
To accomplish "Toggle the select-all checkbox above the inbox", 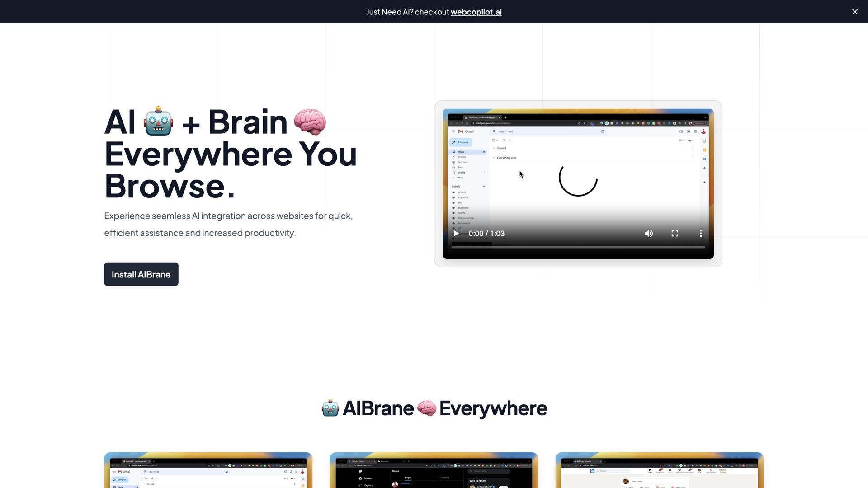I will [x=493, y=141].
